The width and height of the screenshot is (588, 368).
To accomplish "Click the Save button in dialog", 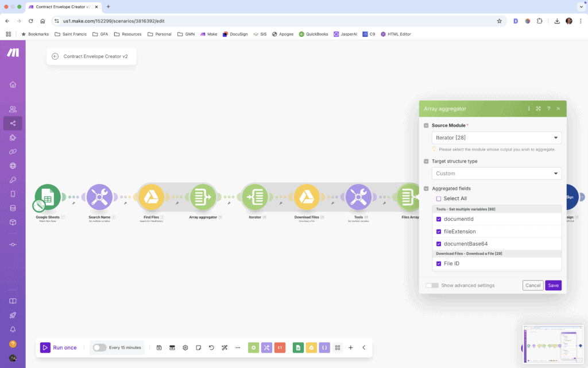I will point(553,285).
